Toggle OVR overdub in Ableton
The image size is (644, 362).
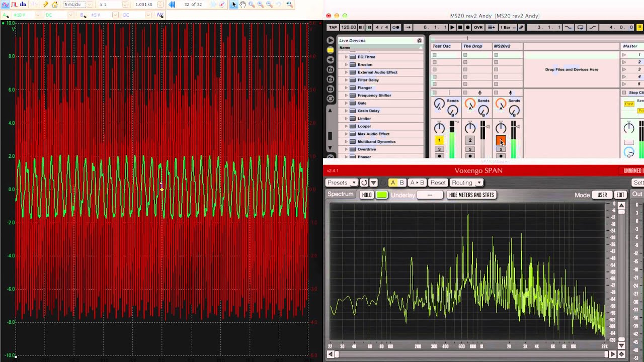(x=478, y=27)
